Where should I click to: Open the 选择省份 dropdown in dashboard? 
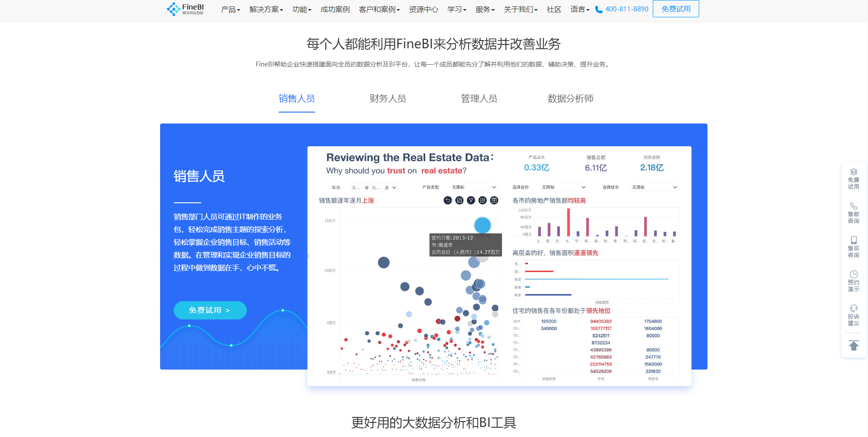coord(564,188)
